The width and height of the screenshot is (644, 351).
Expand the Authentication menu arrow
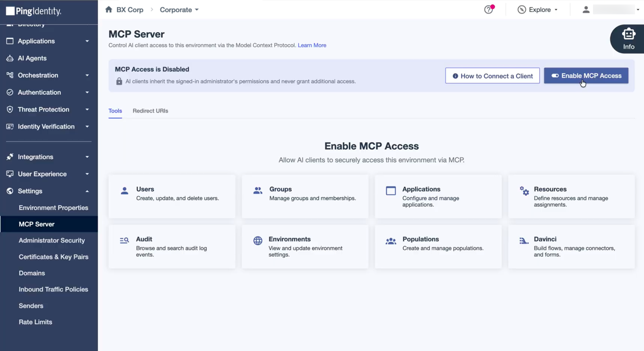click(87, 93)
